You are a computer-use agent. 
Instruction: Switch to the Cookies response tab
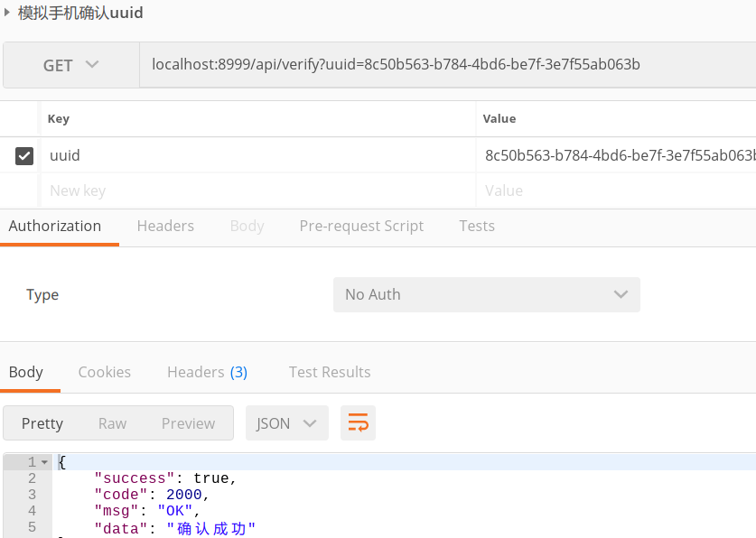click(x=104, y=371)
